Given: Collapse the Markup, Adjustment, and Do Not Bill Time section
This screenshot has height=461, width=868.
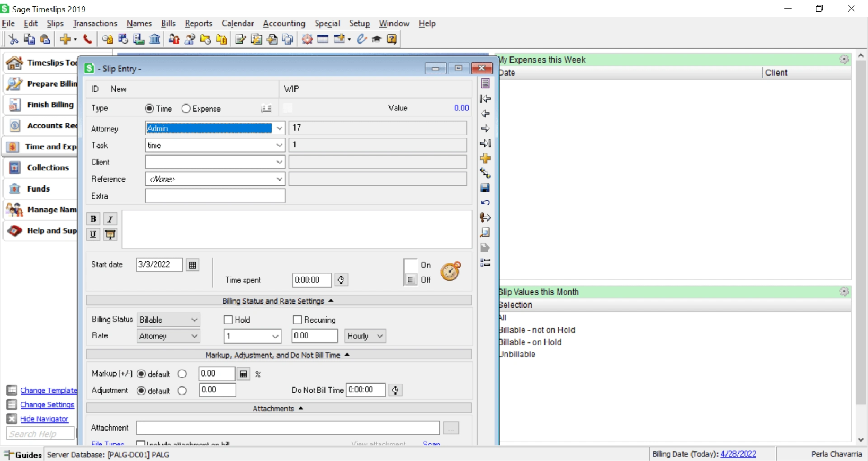Looking at the screenshot, I should pos(279,355).
